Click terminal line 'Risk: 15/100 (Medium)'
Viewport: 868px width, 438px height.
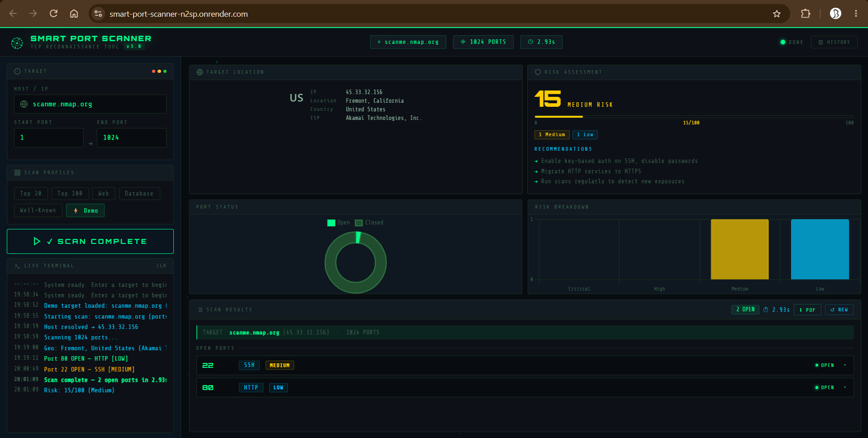click(x=79, y=390)
